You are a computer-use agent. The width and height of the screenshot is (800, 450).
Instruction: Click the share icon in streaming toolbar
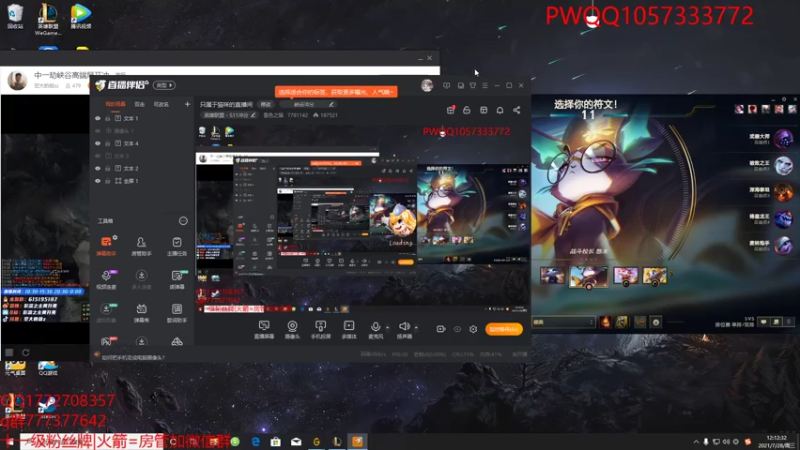516,110
